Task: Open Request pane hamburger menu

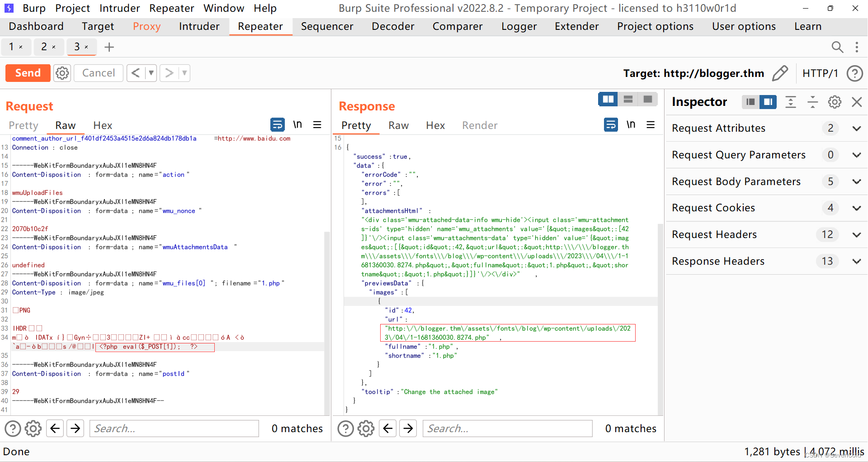Action: pos(317,124)
